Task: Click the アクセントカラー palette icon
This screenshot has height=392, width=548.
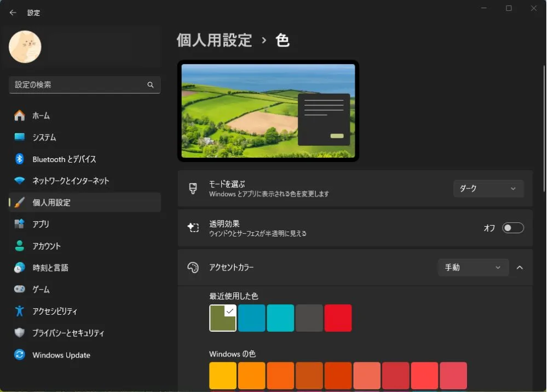Action: [x=193, y=268]
